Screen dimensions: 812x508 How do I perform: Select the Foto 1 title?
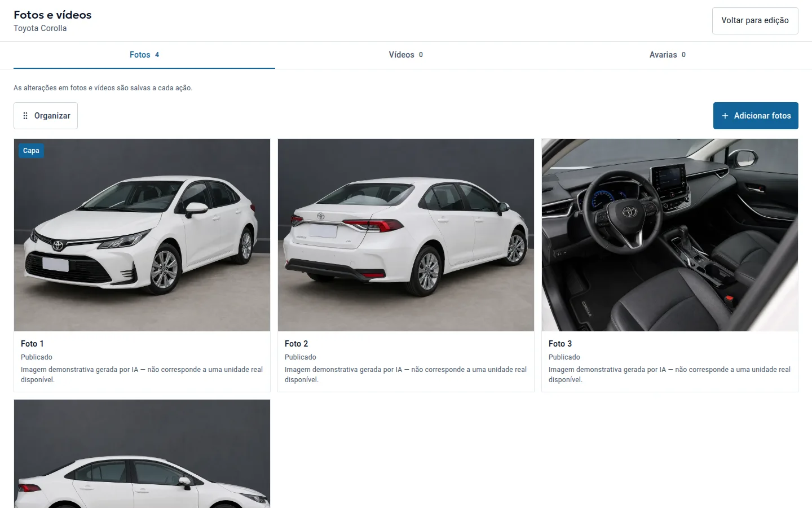(32, 344)
